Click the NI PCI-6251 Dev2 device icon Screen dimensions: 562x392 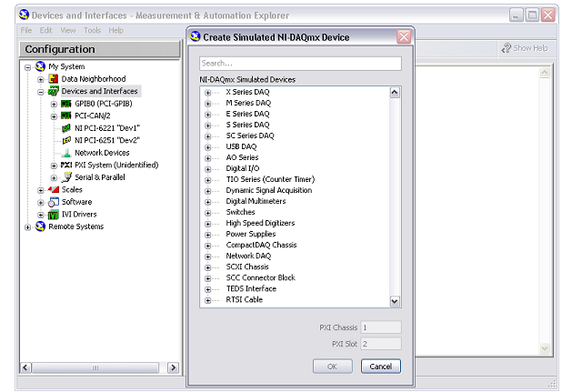pyautogui.click(x=66, y=140)
